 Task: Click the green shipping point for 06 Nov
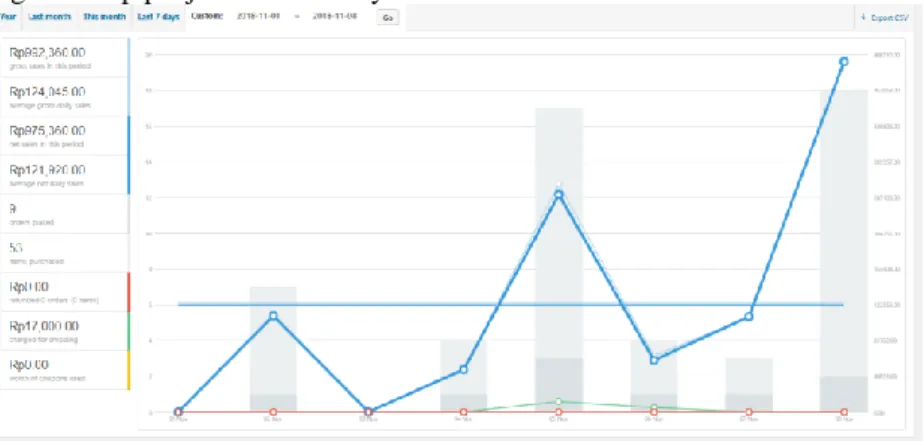654,407
